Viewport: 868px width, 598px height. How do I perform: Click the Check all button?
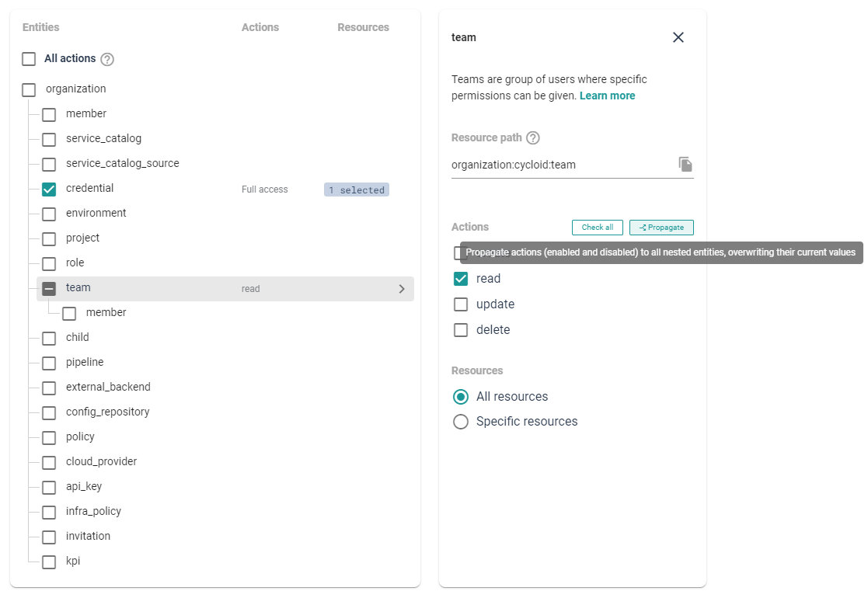(597, 228)
